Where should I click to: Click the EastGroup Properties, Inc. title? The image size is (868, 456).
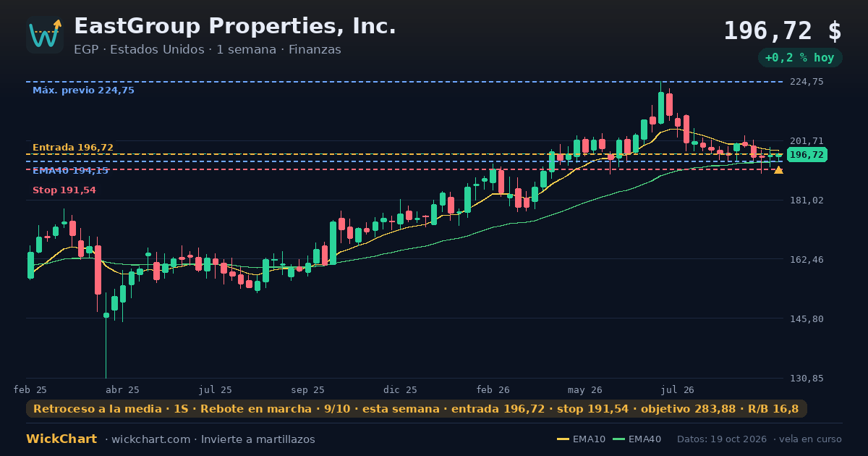(235, 27)
